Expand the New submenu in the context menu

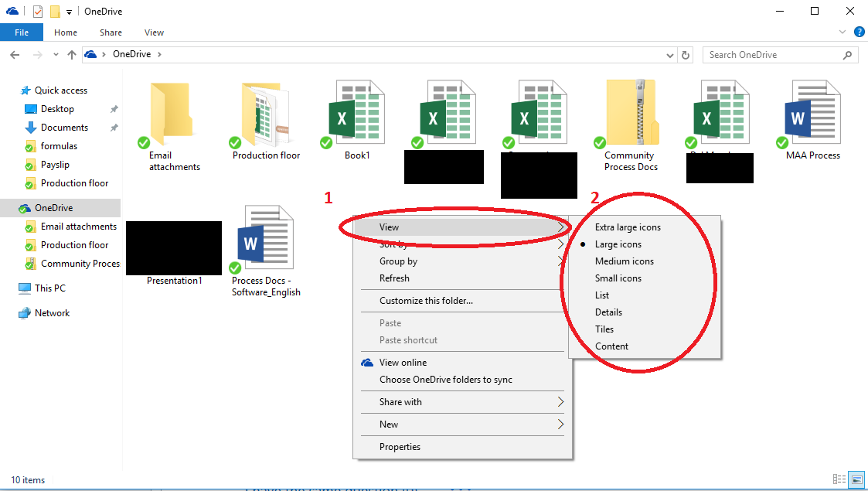point(387,424)
